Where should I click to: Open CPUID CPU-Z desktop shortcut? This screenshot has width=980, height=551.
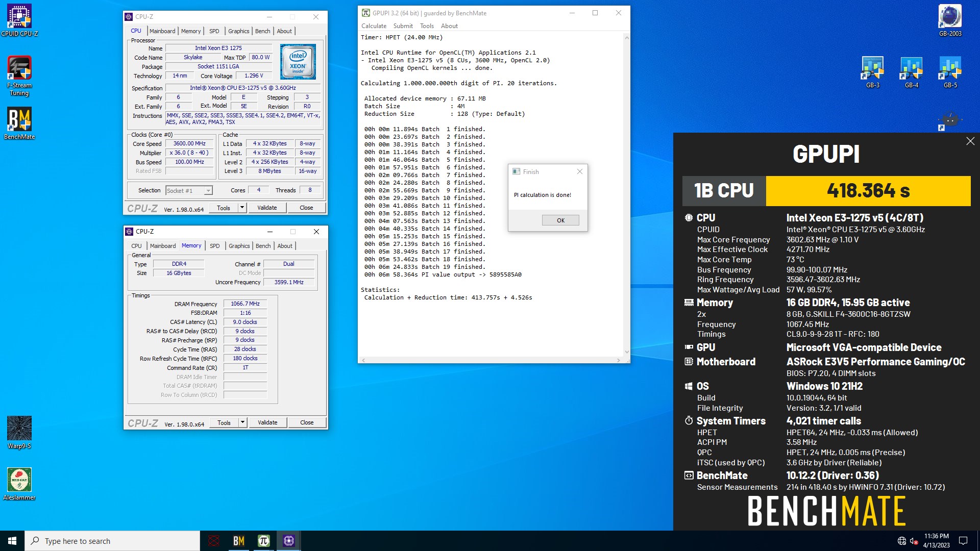coord(19,20)
